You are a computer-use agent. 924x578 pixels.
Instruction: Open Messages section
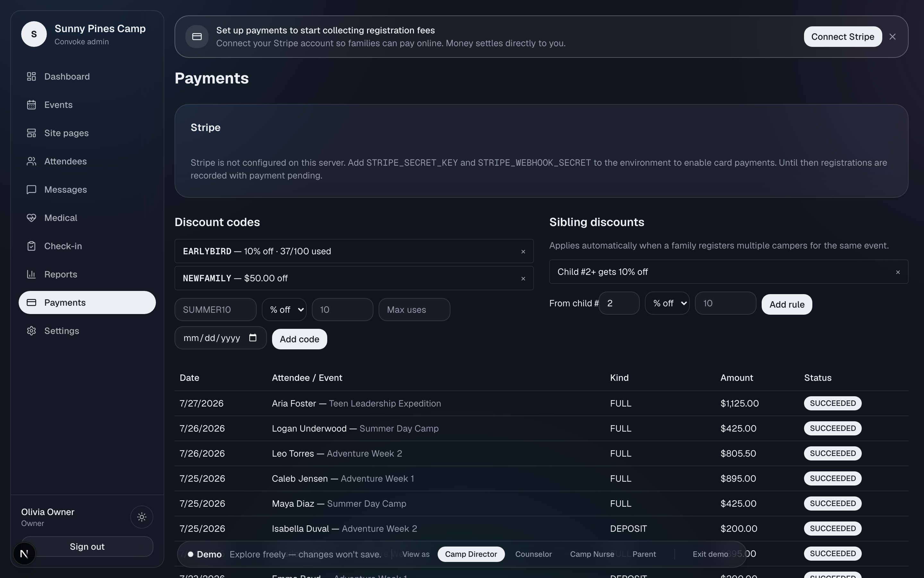click(87, 189)
